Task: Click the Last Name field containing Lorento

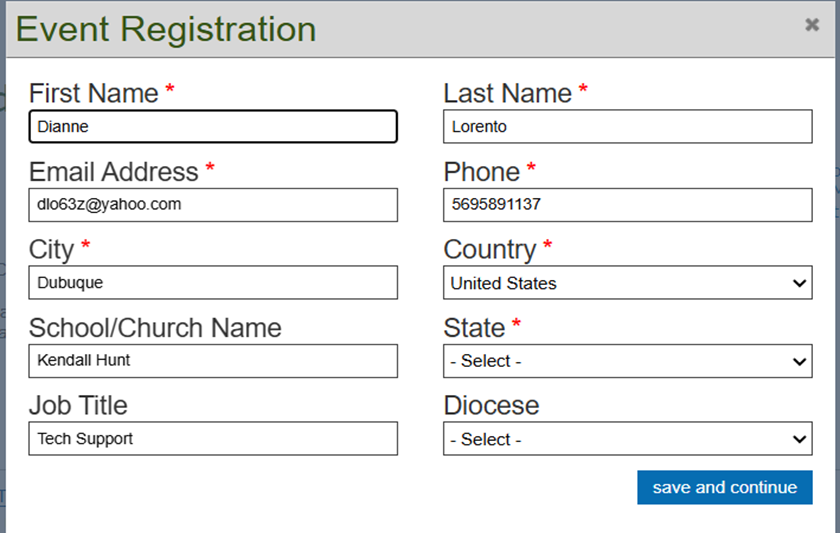Action: coord(627,127)
